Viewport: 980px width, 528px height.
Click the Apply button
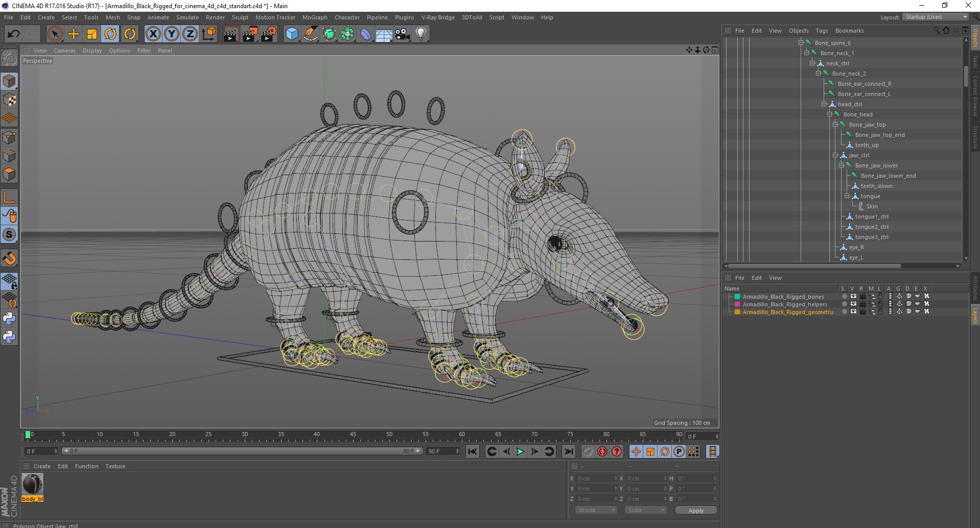click(x=695, y=511)
